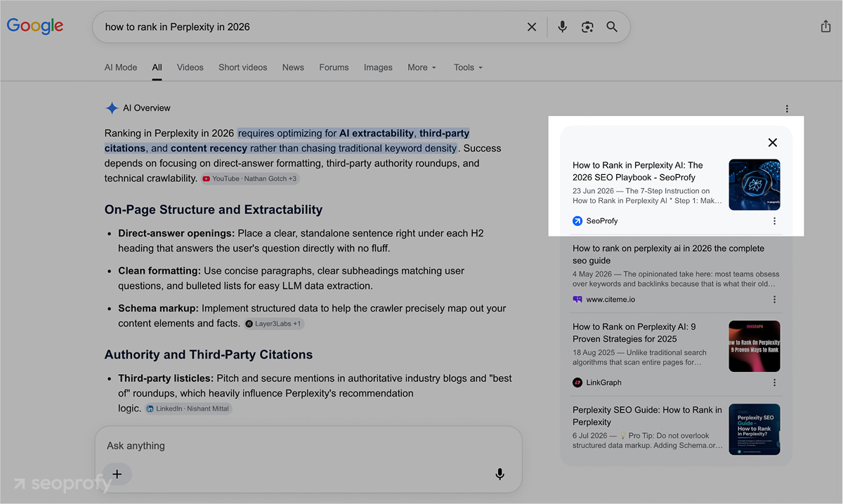Click the SeoProfy favicon icon
This screenshot has width=843, height=504.
[x=577, y=221]
